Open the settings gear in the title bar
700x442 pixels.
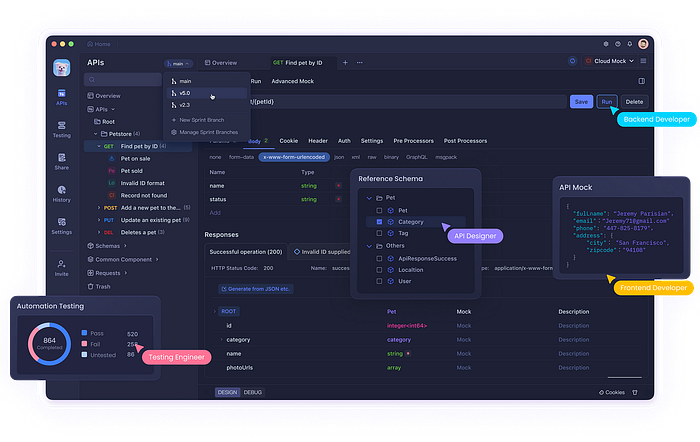coord(606,44)
